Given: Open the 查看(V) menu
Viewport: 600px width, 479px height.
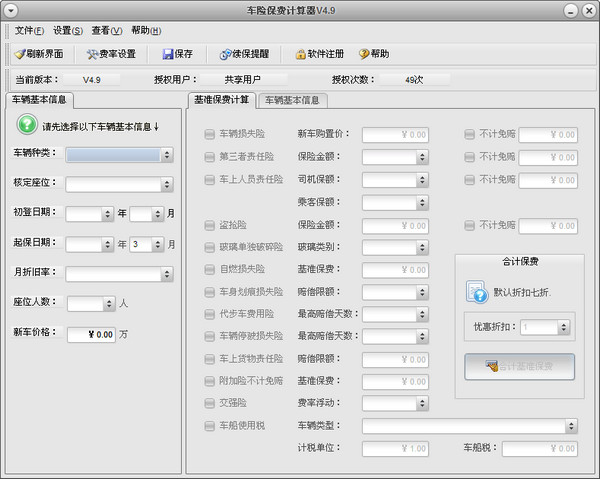Looking at the screenshot, I should 107,30.
